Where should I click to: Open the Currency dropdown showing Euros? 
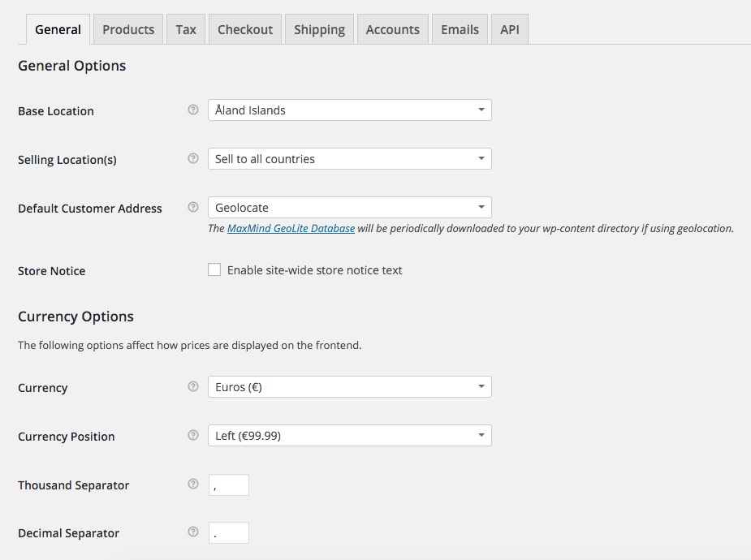[x=349, y=387]
